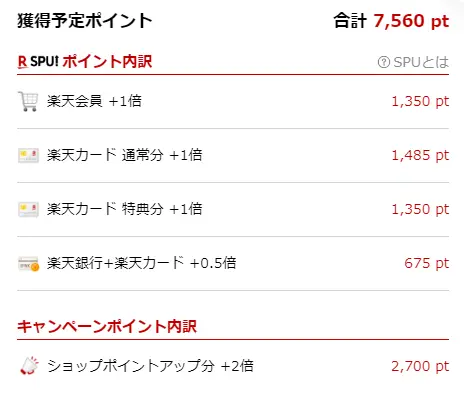This screenshot has height=393, width=464.
Task: Select the 楽天会員 +1倍 row label
Action: pos(94,101)
